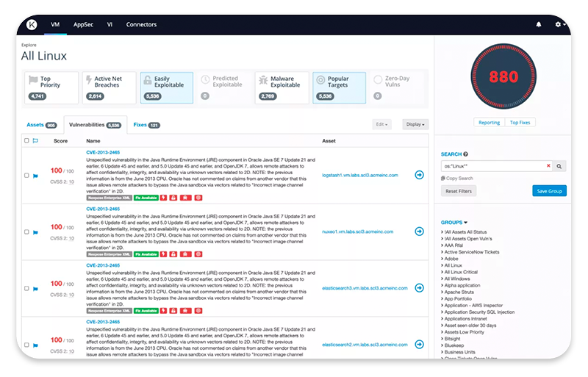588x377 pixels.
Task: Open the settings gear menu
Action: (560, 24)
